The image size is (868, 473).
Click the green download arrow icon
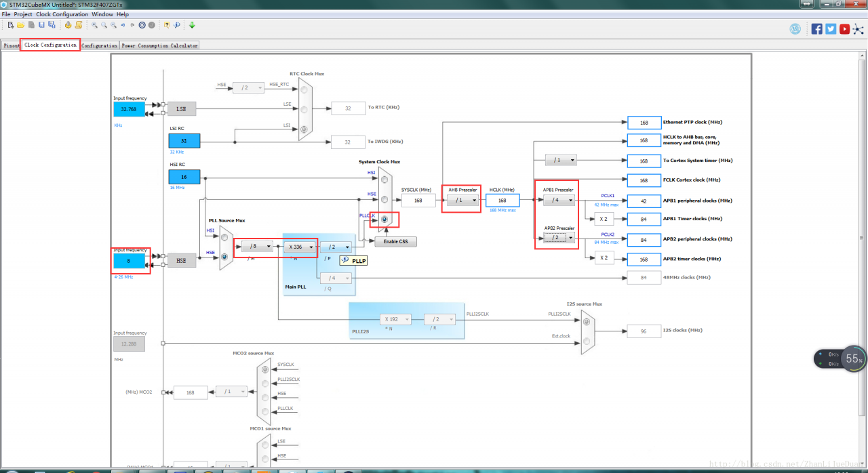point(192,25)
